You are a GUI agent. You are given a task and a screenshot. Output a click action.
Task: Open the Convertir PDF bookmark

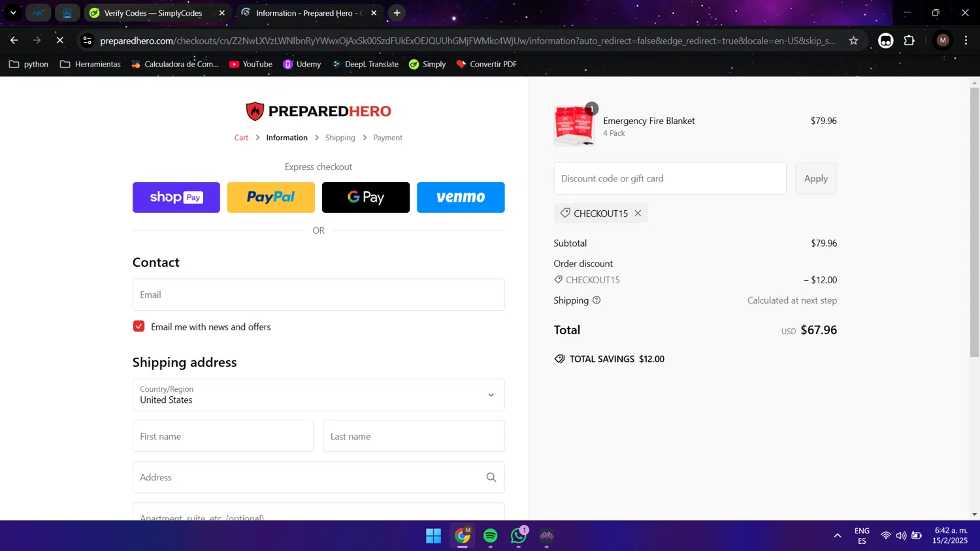(x=486, y=64)
